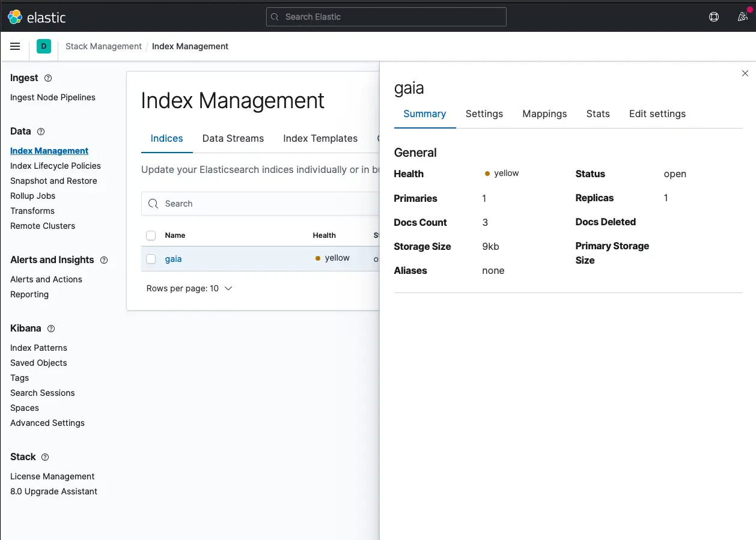The image size is (756, 540).
Task: Open Saved Objects
Action: pyautogui.click(x=38, y=363)
